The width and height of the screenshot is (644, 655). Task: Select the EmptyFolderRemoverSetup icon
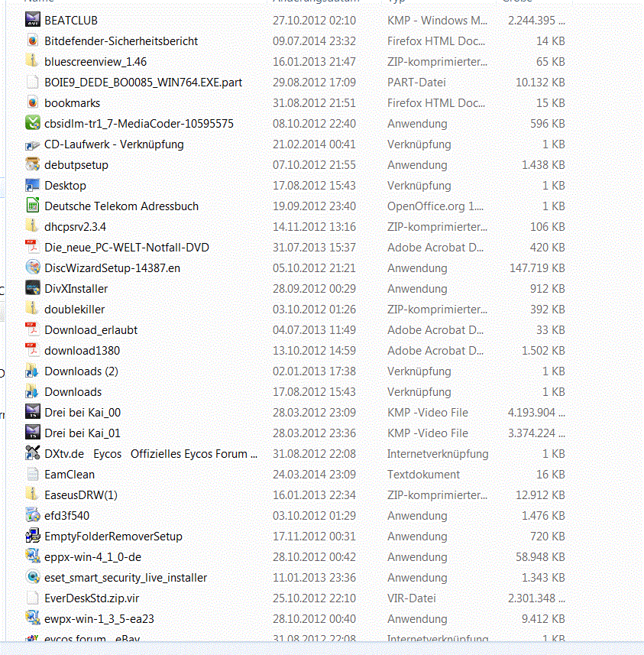point(33,536)
